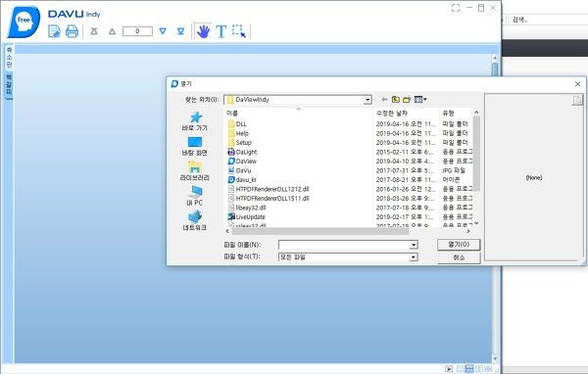Image resolution: width=588 pixels, height=374 pixels.
Task: Open the view menu dropdown
Action: click(x=420, y=99)
